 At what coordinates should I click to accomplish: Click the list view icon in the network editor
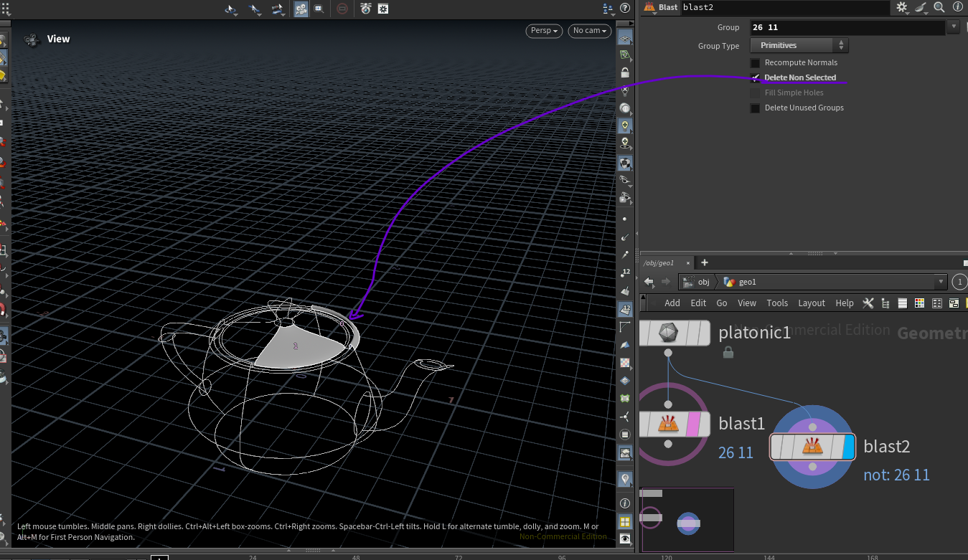[x=903, y=303]
